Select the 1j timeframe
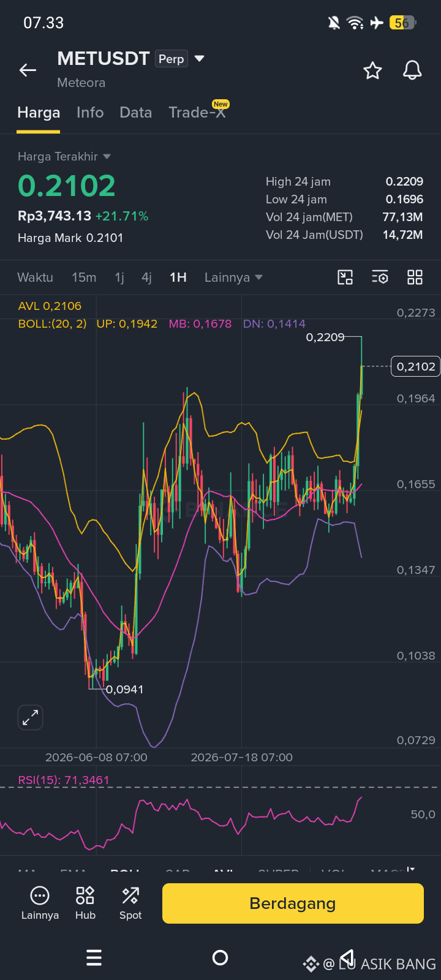441x980 pixels. tap(119, 277)
